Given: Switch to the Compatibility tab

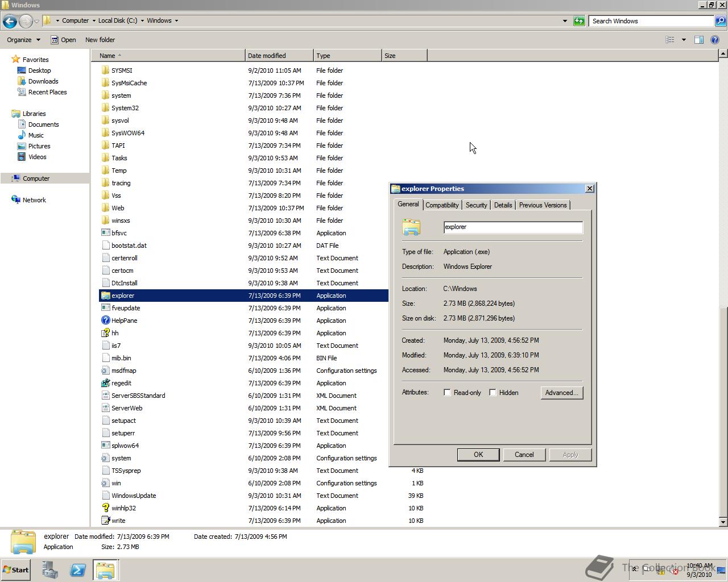Looking at the screenshot, I should pyautogui.click(x=442, y=205).
